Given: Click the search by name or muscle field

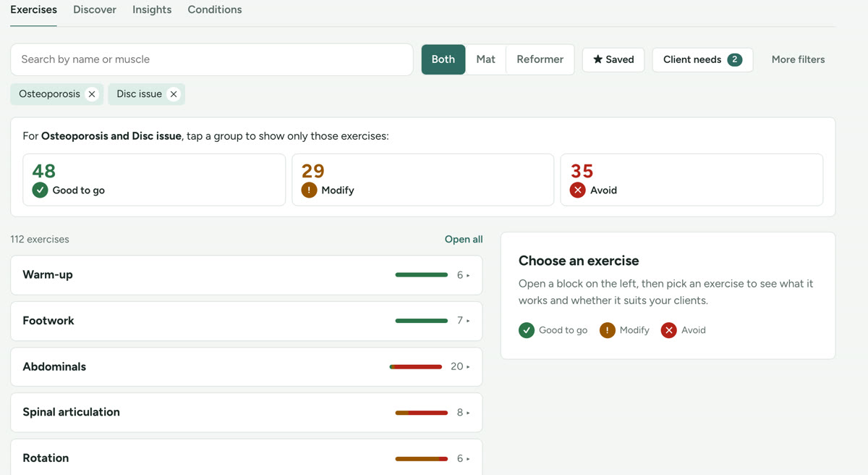Looking at the screenshot, I should 212,59.
